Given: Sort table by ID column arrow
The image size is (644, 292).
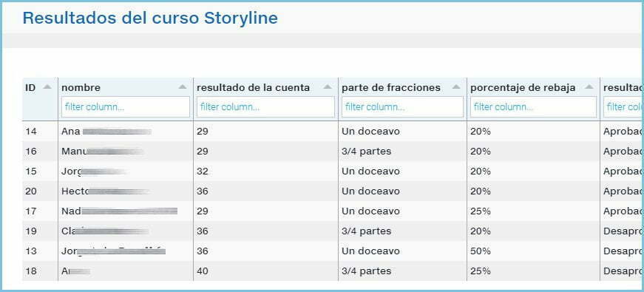Looking at the screenshot, I should (47, 87).
